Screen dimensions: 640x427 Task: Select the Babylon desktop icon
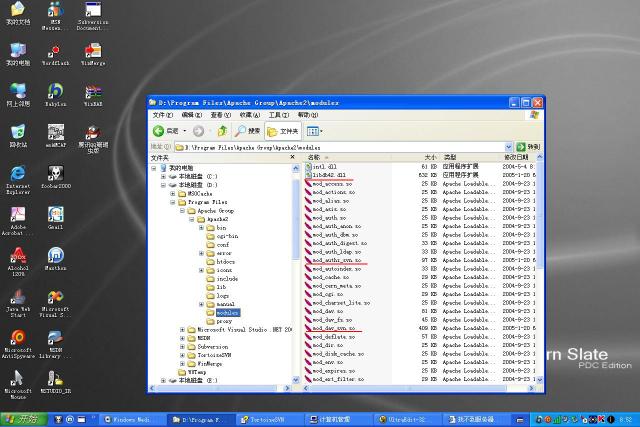tap(56, 95)
